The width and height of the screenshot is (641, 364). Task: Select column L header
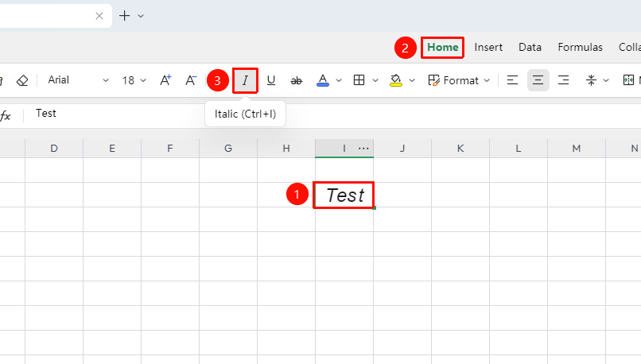519,149
